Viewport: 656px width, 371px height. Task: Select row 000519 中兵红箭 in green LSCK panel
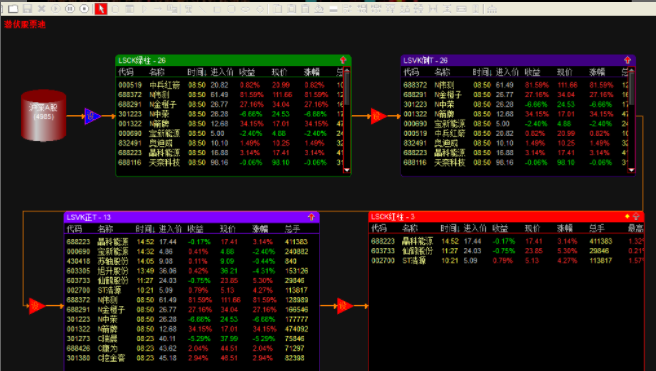click(230, 85)
